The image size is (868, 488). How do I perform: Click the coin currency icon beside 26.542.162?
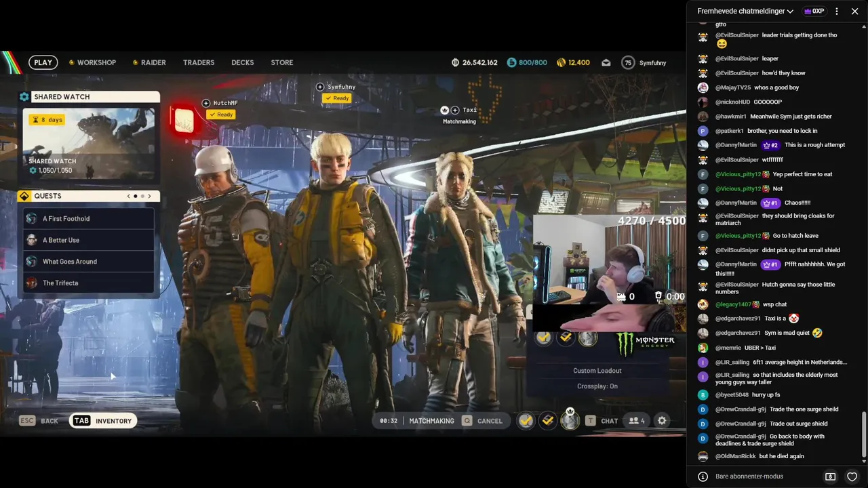coord(455,62)
